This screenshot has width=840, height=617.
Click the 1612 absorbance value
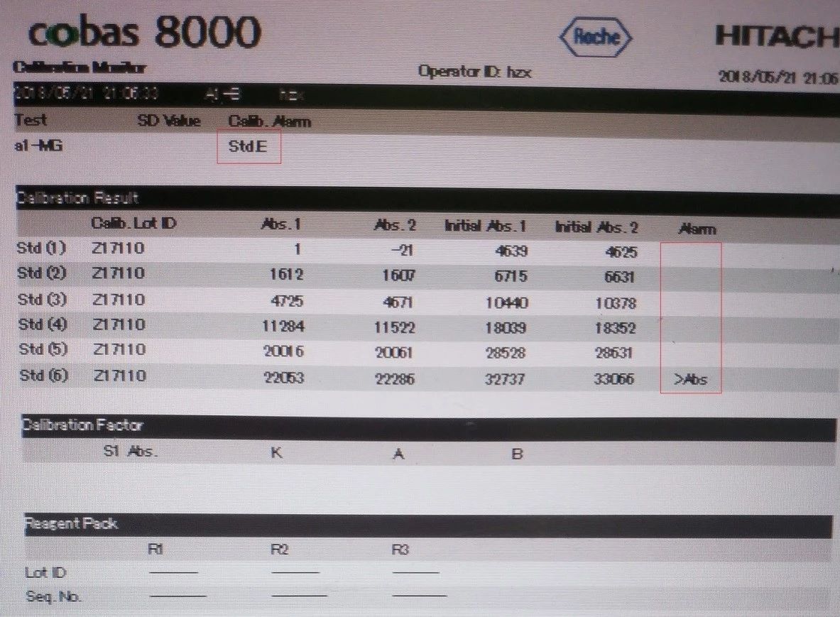point(285,274)
